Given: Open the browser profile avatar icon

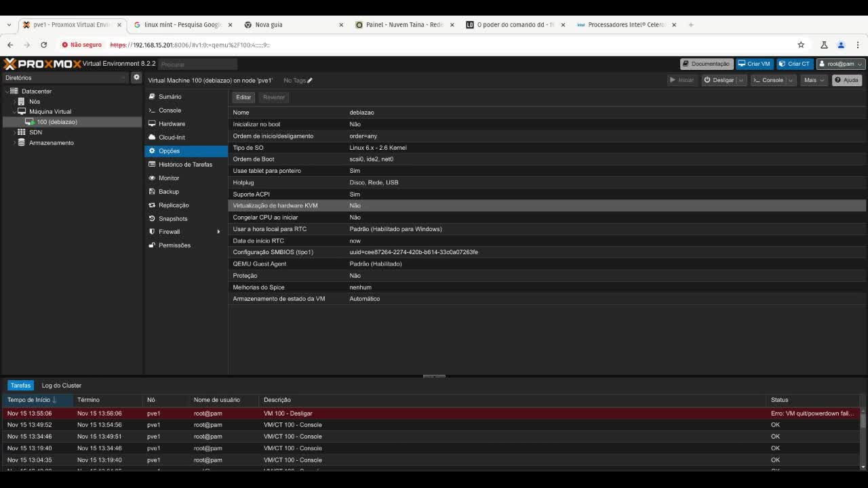Looking at the screenshot, I should click(x=841, y=45).
